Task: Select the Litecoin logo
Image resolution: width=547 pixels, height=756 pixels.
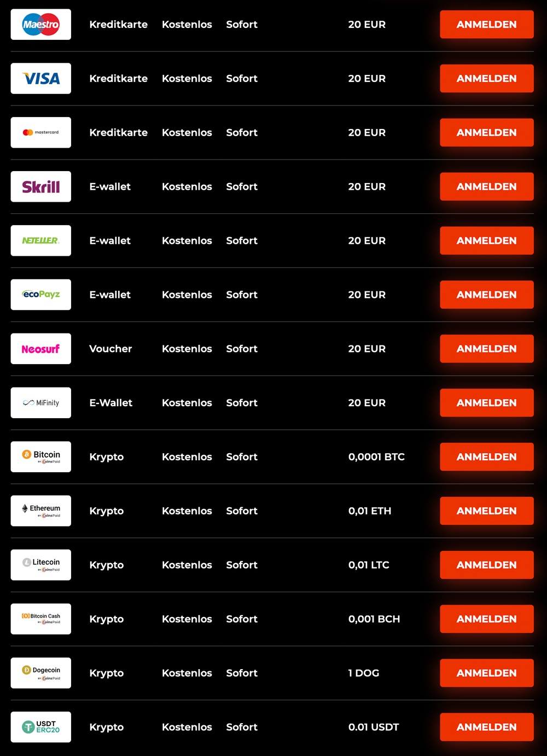Action: click(41, 565)
